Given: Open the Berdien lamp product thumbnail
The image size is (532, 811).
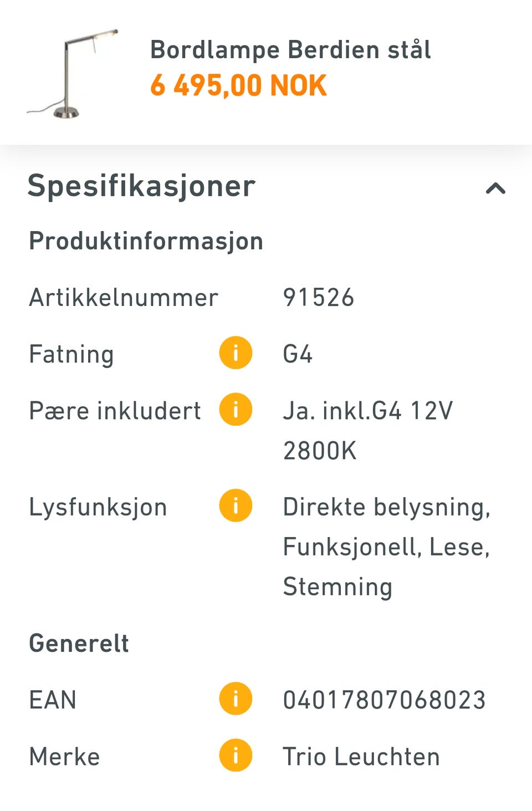Looking at the screenshot, I should pyautogui.click(x=73, y=73).
